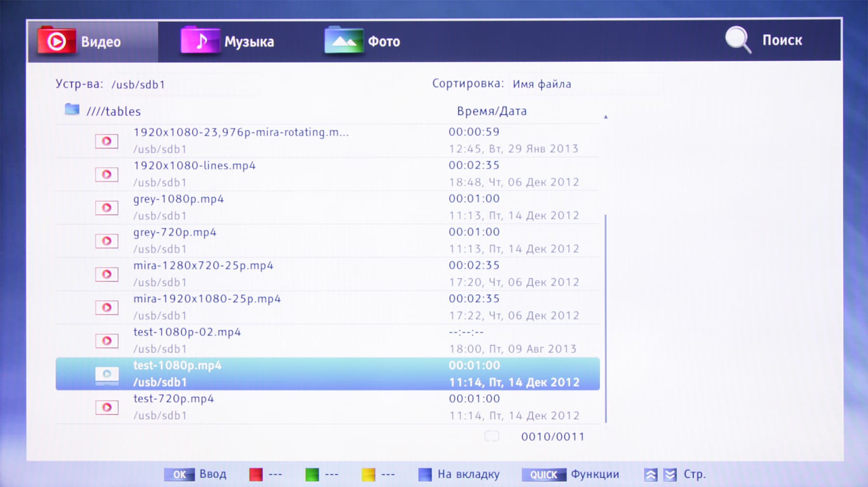Viewport: 868px width, 487px height.
Task: Click the page down Стр. arrow icon
Action: [670, 475]
